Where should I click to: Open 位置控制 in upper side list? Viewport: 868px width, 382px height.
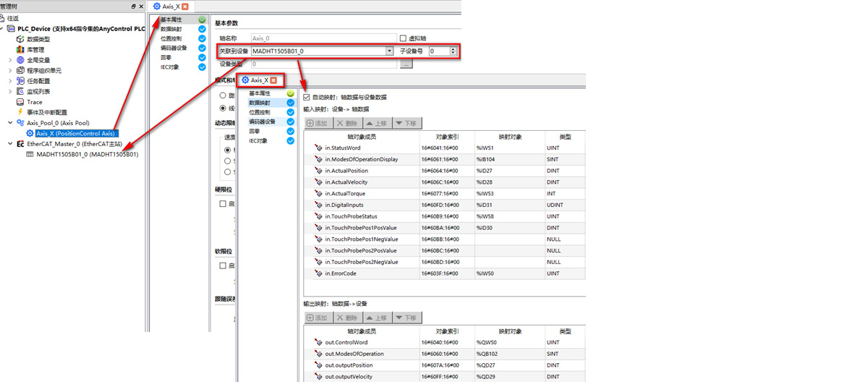(171, 38)
